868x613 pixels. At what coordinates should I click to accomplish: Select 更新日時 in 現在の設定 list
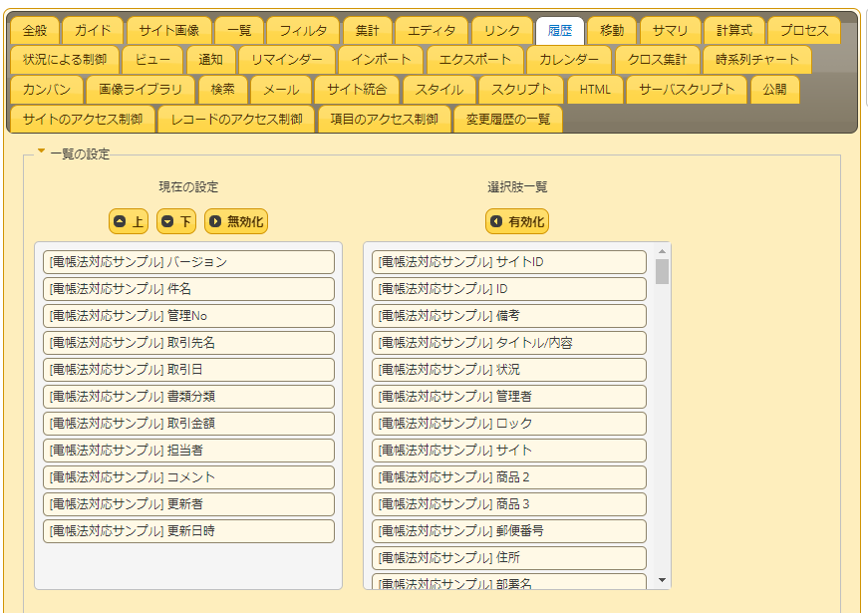click(188, 531)
